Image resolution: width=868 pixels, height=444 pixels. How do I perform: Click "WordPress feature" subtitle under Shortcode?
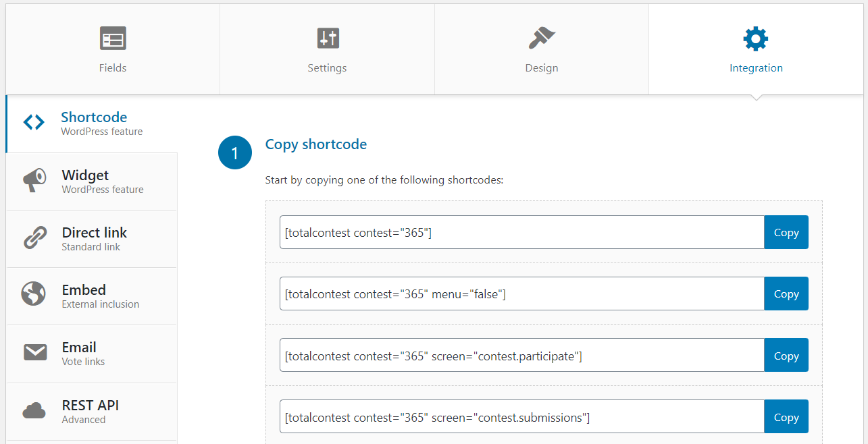tap(102, 132)
